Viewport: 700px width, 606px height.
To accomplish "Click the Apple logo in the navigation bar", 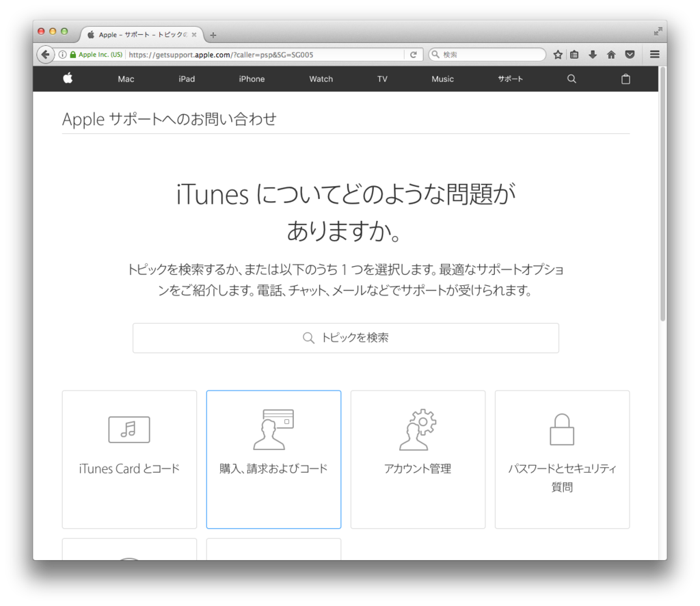I will [68, 78].
